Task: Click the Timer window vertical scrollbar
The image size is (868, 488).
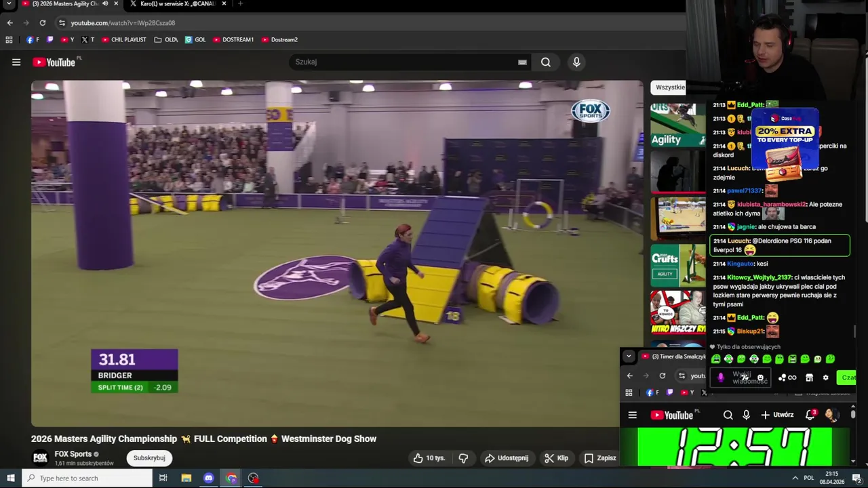Action: click(853, 413)
